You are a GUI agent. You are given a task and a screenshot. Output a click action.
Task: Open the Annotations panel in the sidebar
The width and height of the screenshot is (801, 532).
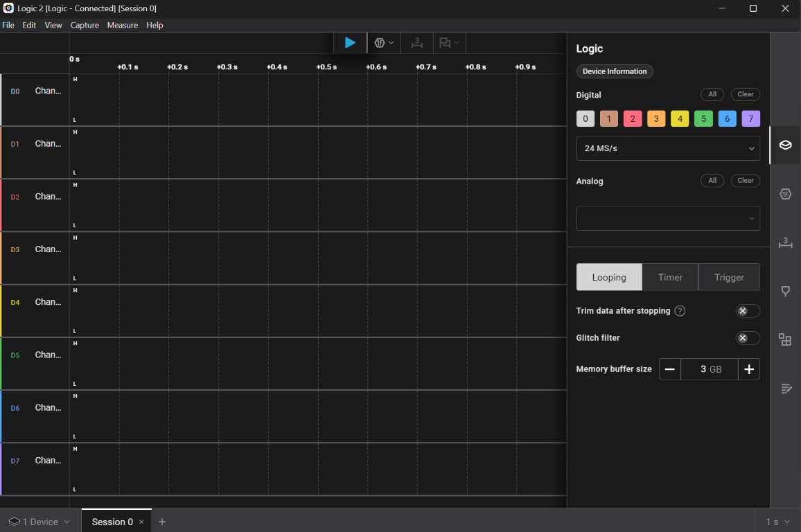785,291
